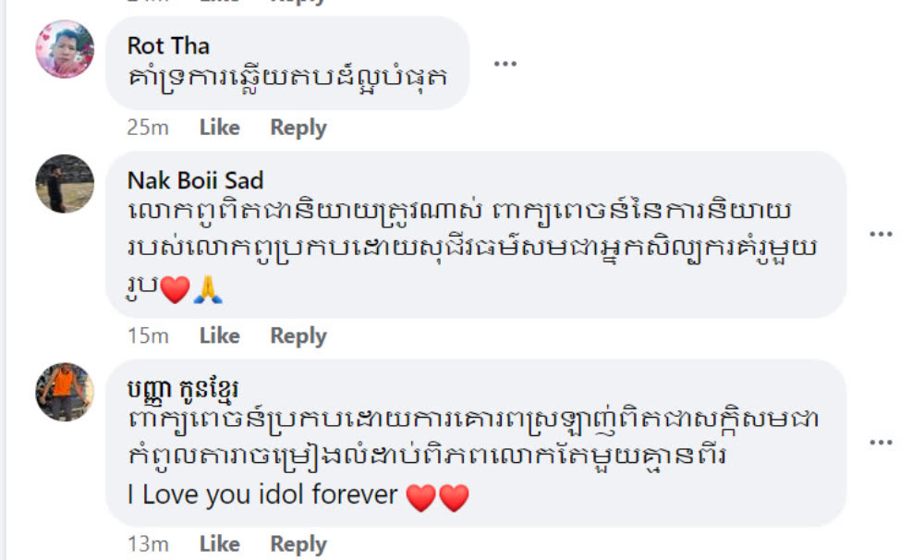The image size is (924, 560).
Task: Open more options for Rot Tha's comment
Action: coord(504,63)
